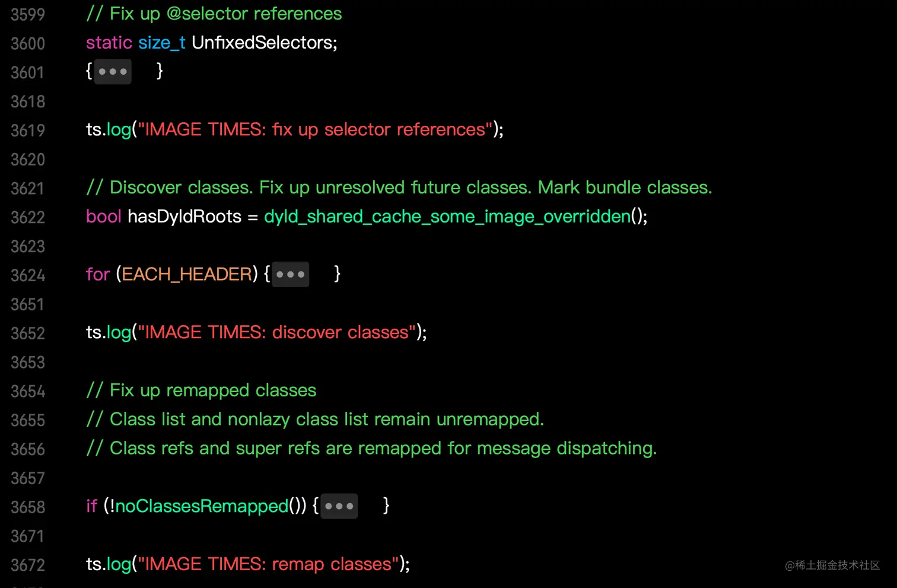
Task: Click the UnfixedSelectors variable name
Action: 263,43
